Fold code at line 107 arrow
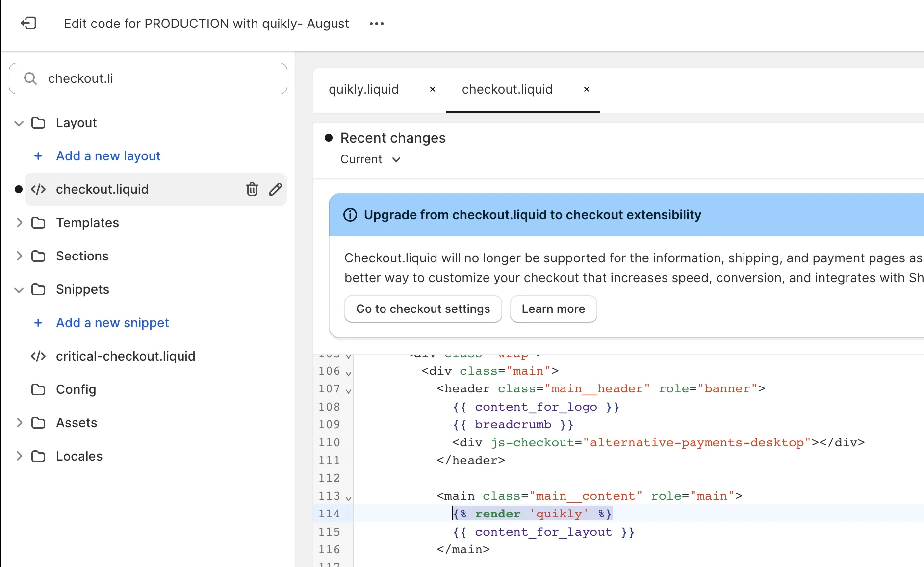The width and height of the screenshot is (924, 567). pyautogui.click(x=348, y=390)
